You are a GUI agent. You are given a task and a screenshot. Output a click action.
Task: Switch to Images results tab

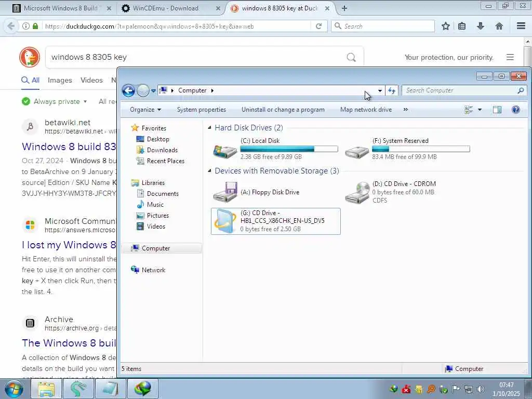tap(60, 81)
